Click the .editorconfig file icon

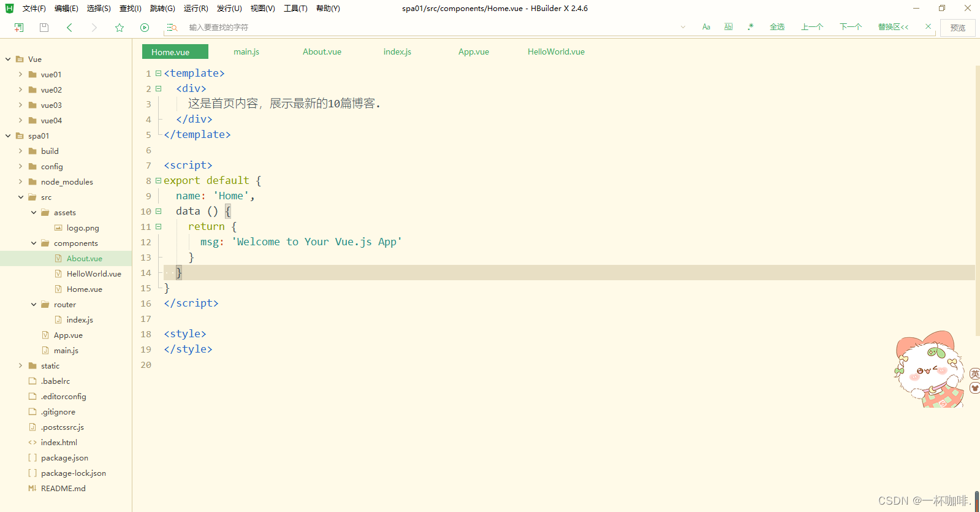tap(32, 397)
